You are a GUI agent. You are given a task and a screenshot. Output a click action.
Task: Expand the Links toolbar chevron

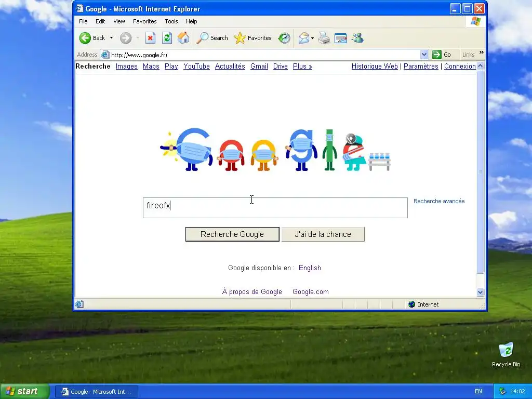click(482, 52)
